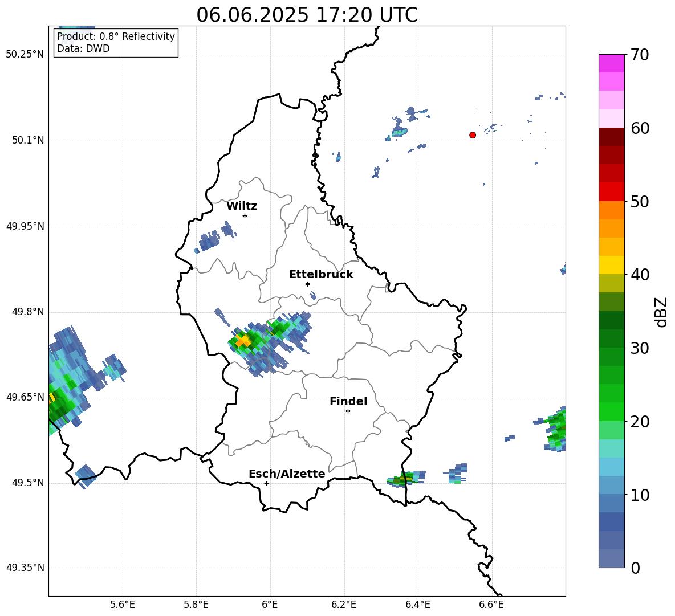Click the red dot marker on the map
This screenshot has width=675, height=616.
coord(473,135)
